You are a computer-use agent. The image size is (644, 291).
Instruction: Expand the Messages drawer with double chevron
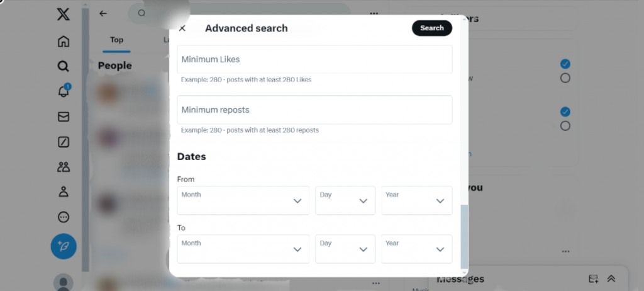click(x=611, y=278)
